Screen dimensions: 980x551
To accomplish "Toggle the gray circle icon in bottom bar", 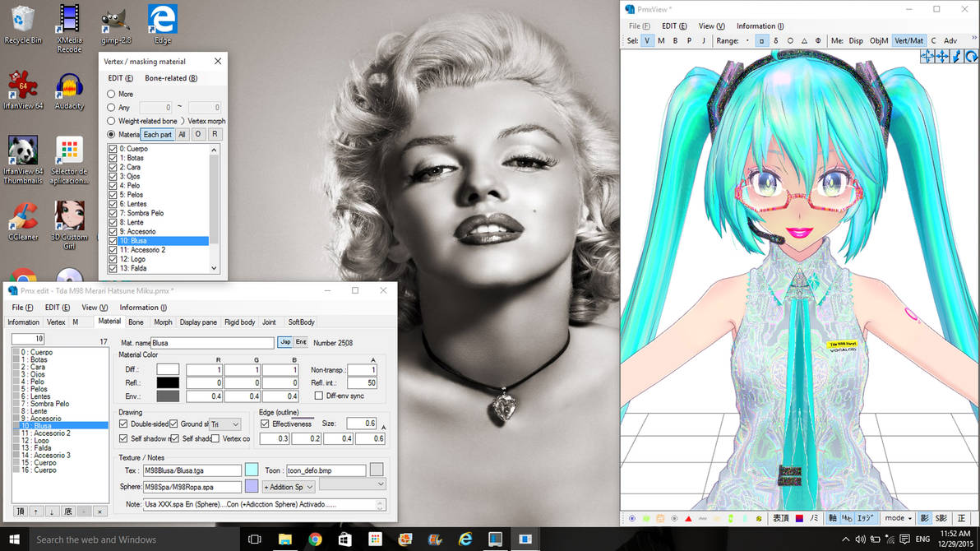I will coord(674,518).
